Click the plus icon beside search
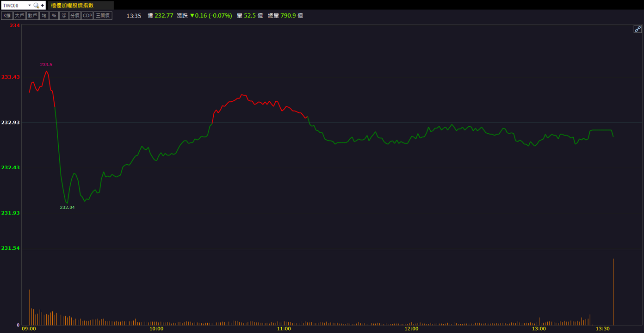 (43, 6)
